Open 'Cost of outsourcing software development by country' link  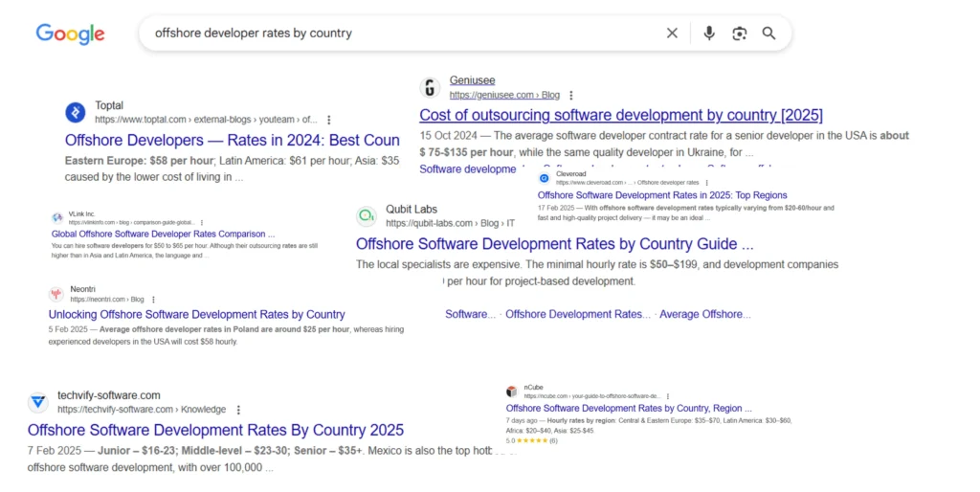[x=620, y=115]
